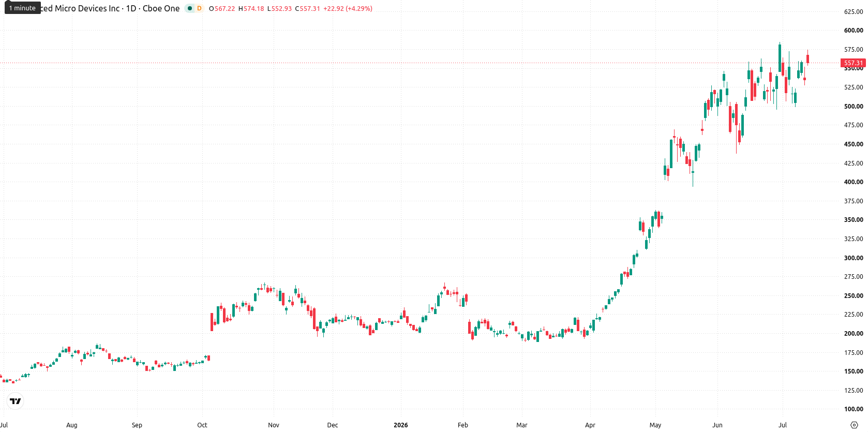Screen dimensions: 868x432
Task: Select the high value H574.18
Action: (x=251, y=9)
